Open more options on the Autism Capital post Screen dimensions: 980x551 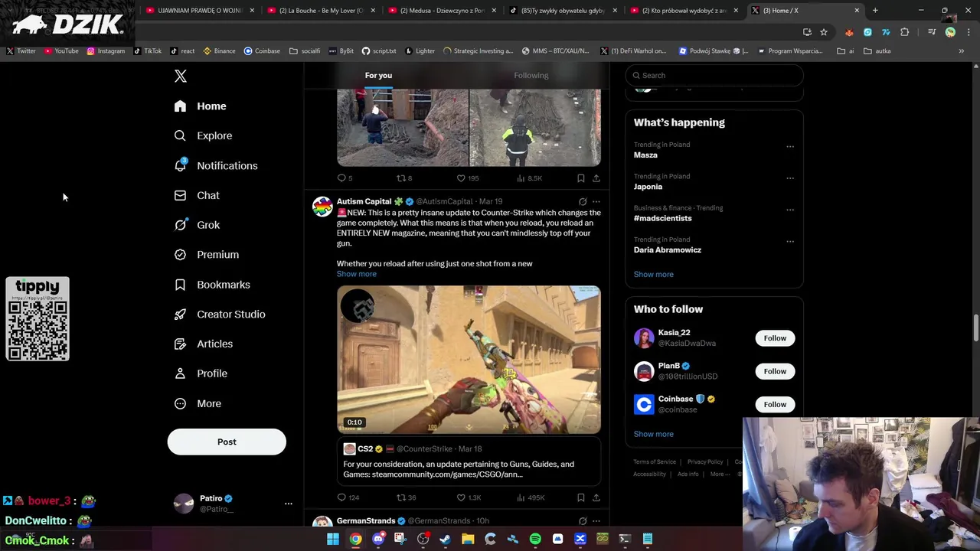click(596, 202)
